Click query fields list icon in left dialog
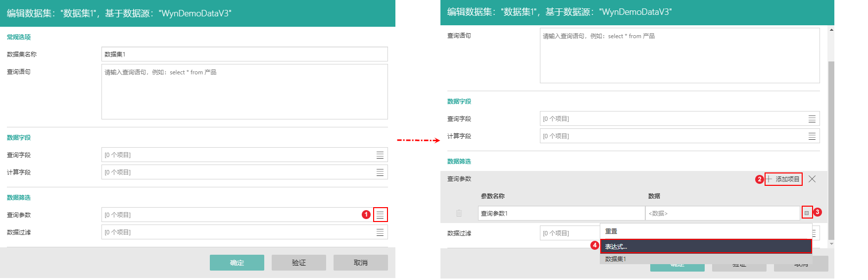 click(380, 155)
